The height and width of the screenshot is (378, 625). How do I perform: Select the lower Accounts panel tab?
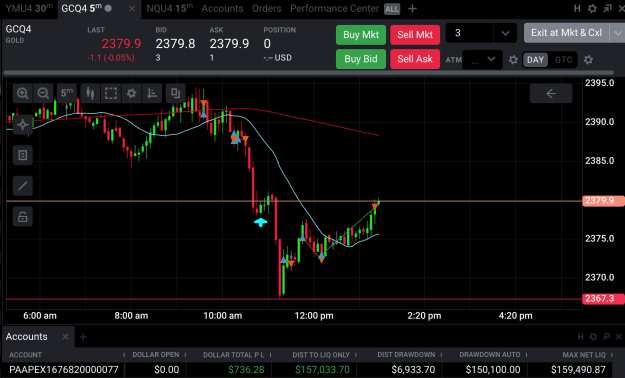tap(26, 337)
